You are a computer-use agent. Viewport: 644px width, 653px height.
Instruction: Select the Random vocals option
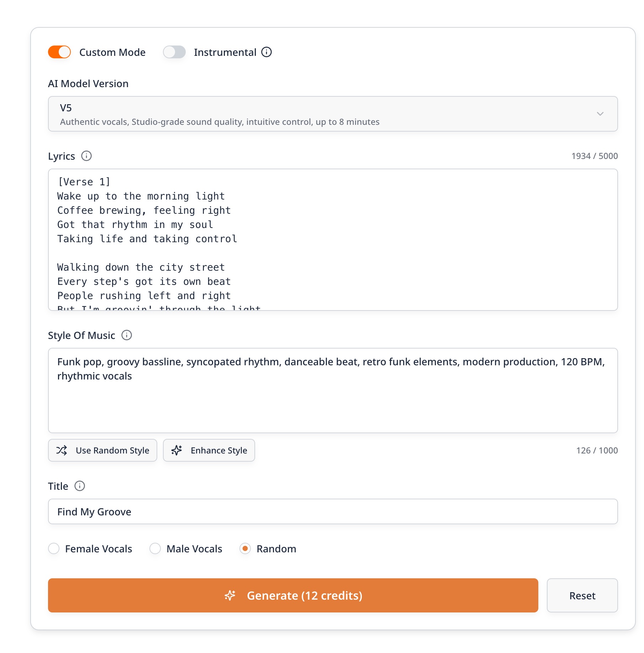tap(245, 549)
